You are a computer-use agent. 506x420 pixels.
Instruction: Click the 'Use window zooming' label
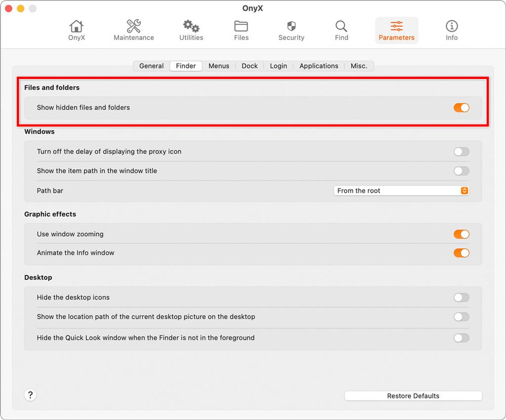point(70,234)
